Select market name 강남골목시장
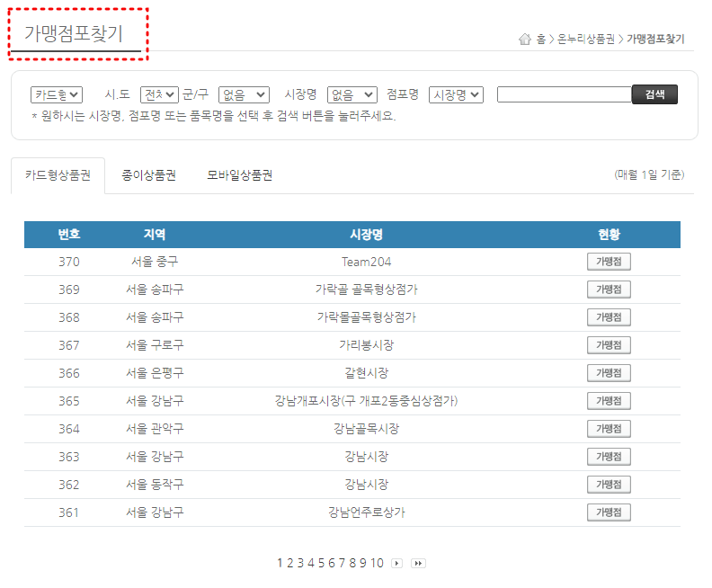Screen dimensions: 712x588 366,429
